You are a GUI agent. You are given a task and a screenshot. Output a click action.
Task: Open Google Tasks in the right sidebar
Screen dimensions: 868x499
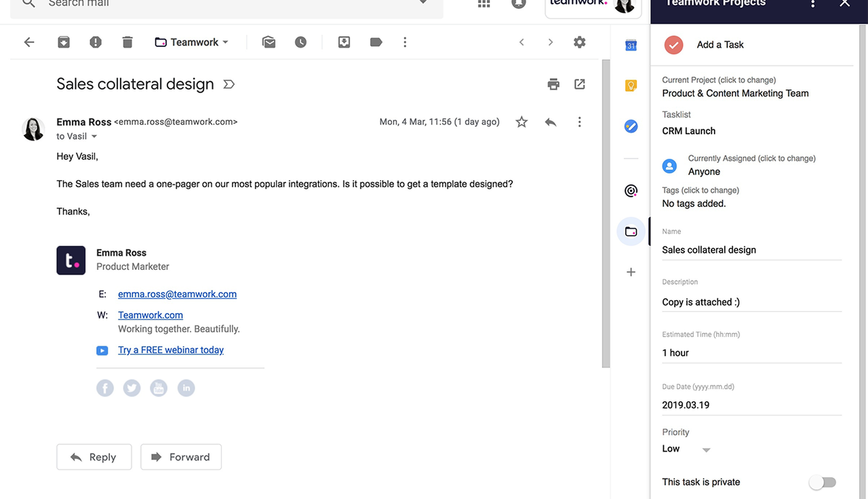[x=631, y=127]
